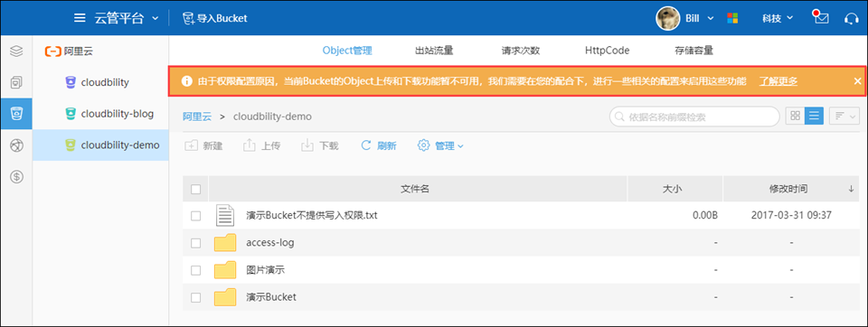The height and width of the screenshot is (327, 868).
Task: Click the info icon in orange banner
Action: click(187, 81)
